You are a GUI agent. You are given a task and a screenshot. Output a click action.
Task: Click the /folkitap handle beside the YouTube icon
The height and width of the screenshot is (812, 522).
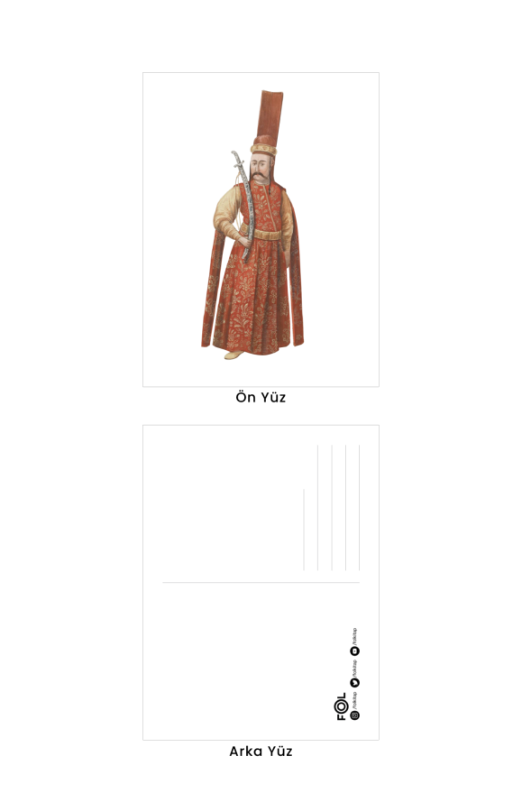[x=355, y=637]
